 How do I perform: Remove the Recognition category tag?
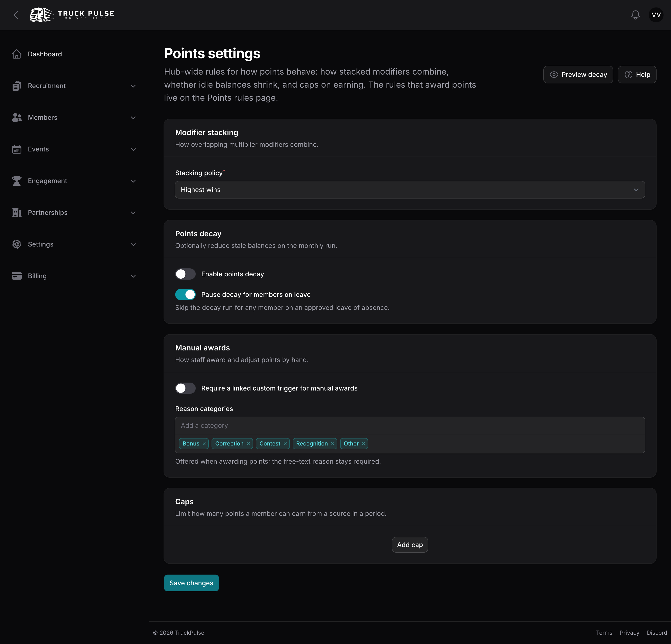point(332,444)
